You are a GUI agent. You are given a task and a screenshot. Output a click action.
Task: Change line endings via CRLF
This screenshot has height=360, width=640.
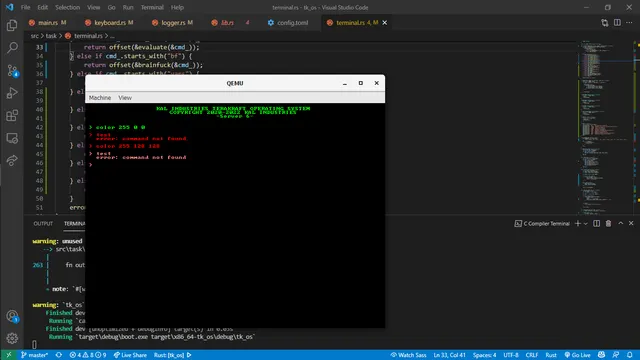531,355
